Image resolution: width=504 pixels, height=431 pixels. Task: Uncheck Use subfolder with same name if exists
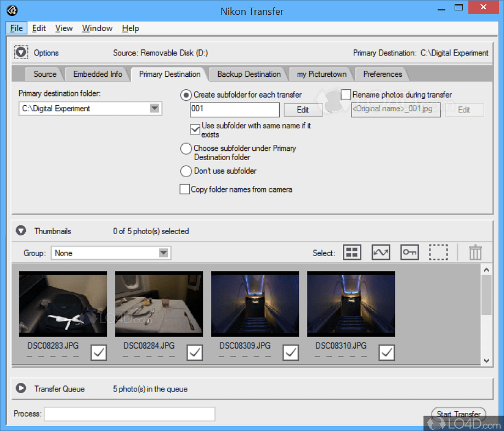click(x=195, y=129)
